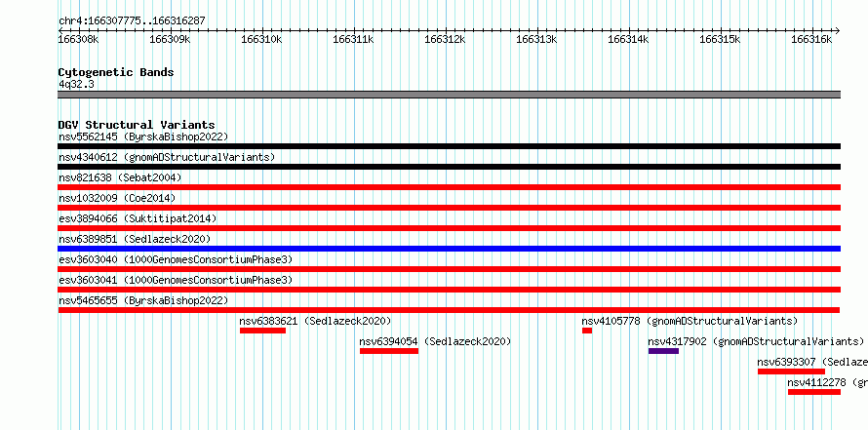
Task: Click the nsv6383621 (Sedlazeck2020) label
Action: point(316,321)
